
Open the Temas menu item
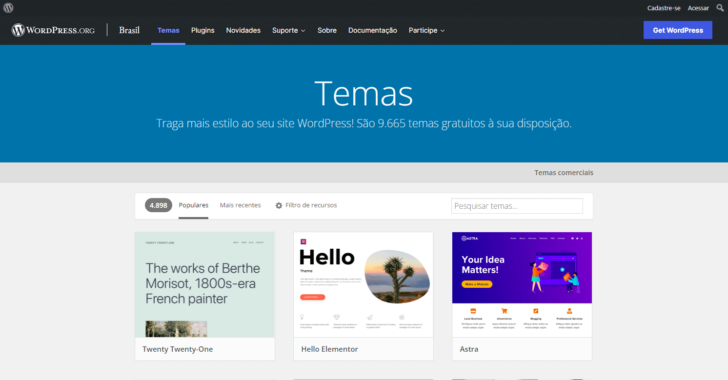click(168, 30)
